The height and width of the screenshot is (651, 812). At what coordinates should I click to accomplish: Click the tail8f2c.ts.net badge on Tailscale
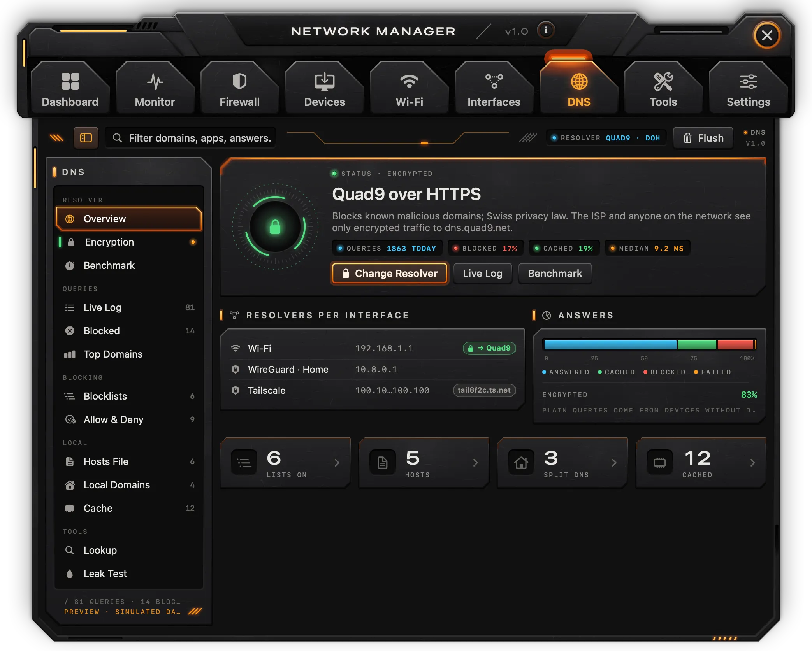pos(484,390)
